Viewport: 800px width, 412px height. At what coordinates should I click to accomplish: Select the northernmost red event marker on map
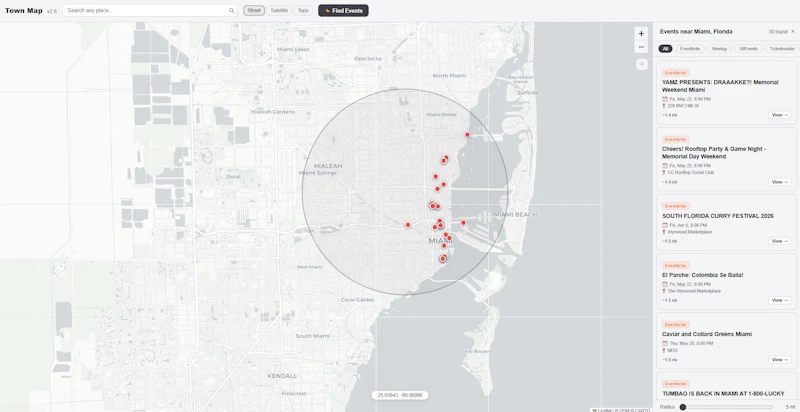pyautogui.click(x=467, y=135)
